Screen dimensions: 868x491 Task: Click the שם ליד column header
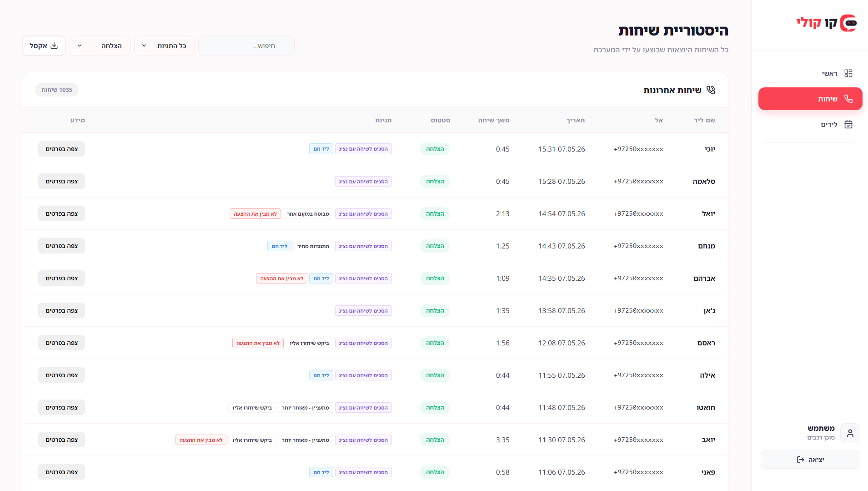click(704, 120)
